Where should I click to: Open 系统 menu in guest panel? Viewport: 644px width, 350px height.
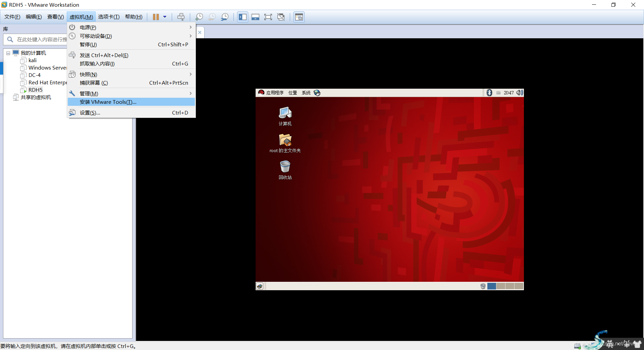coord(306,93)
